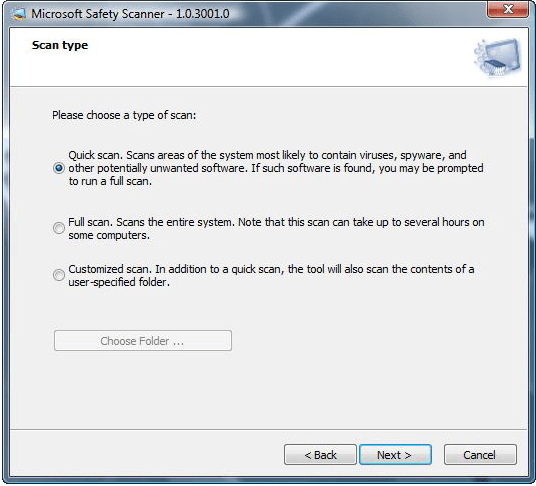Click the 'Scan type' heading
536x486 pixels.
(x=60, y=45)
